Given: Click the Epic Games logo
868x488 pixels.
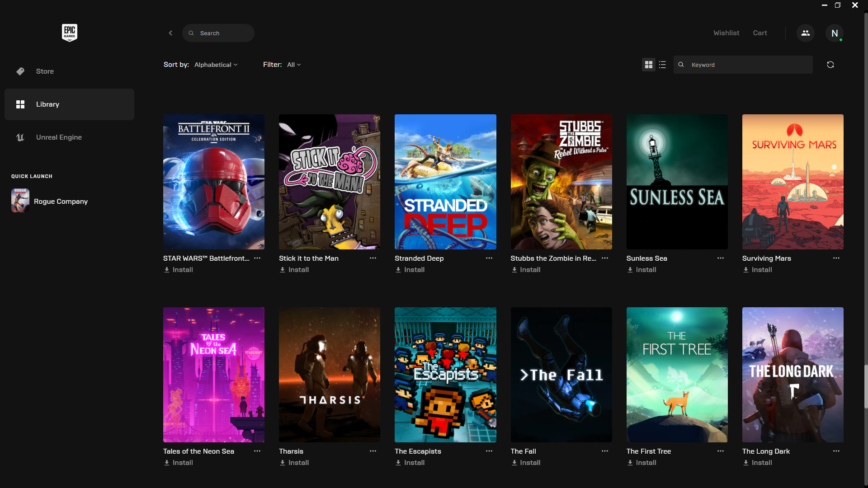Looking at the screenshot, I should click(70, 33).
